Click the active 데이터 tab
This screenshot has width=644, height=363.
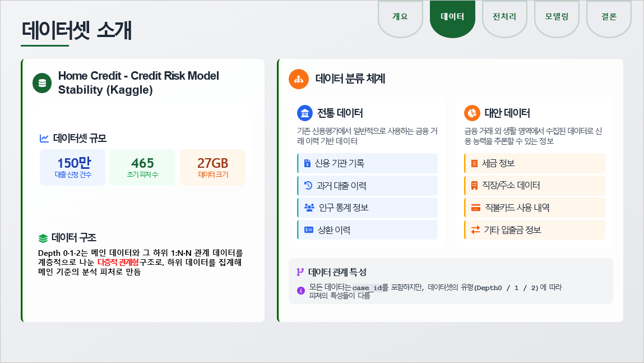452,17
